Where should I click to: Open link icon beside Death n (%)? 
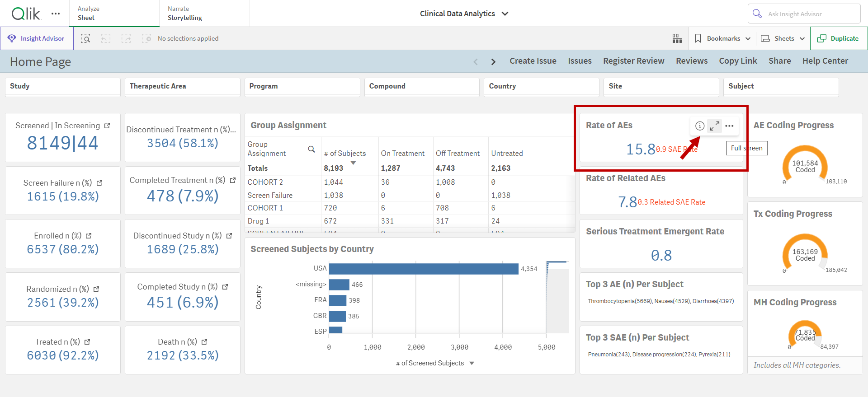(x=204, y=342)
